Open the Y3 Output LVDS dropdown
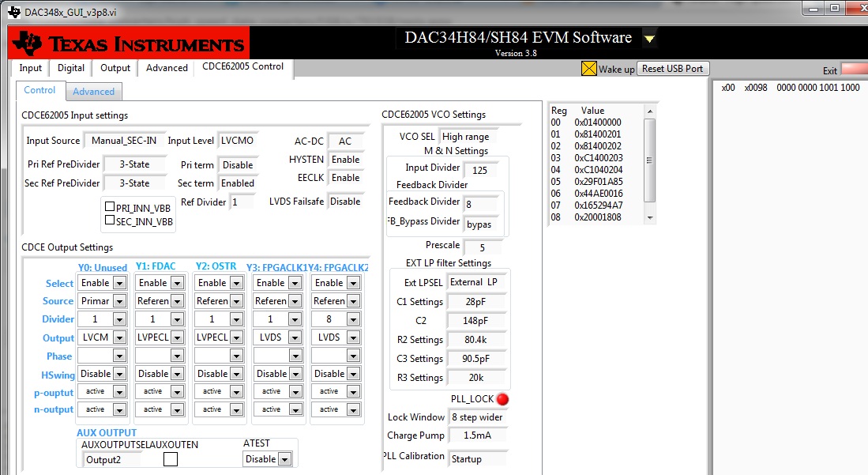Screen dimensions: 868x475 coord(295,337)
